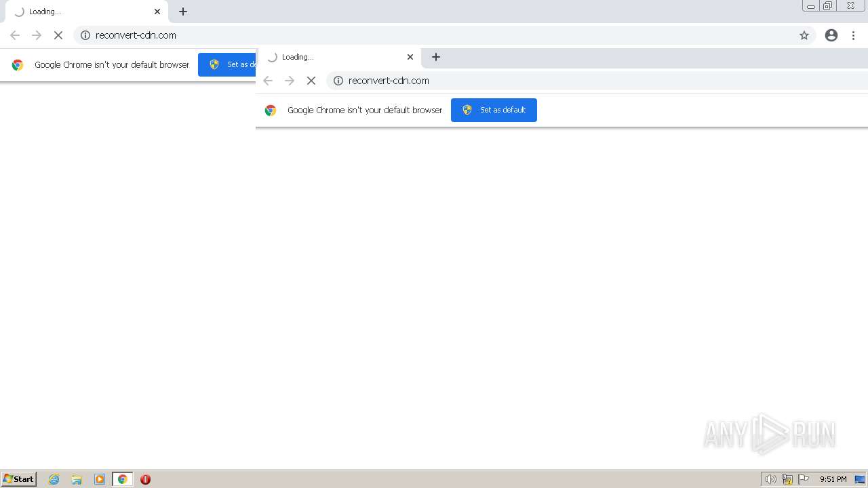Open the volume speaker tray icon
This screenshot has height=488, width=868.
coord(770,479)
